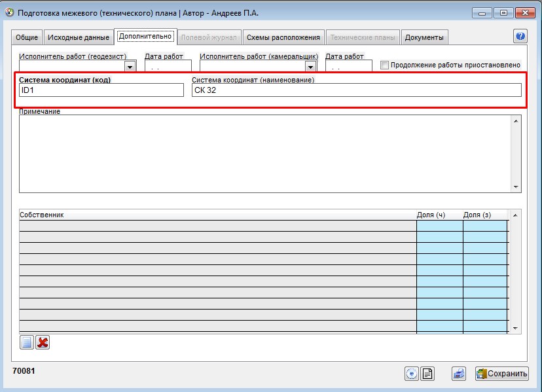The height and width of the screenshot is (392, 542).
Task: Click the up arrow of the owners table scrollbar
Action: click(515, 215)
